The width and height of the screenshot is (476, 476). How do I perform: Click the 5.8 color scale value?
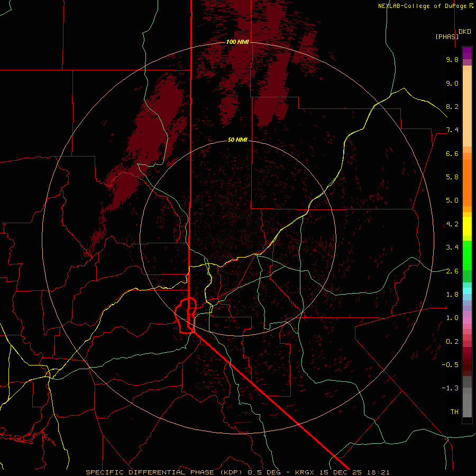pos(452,177)
